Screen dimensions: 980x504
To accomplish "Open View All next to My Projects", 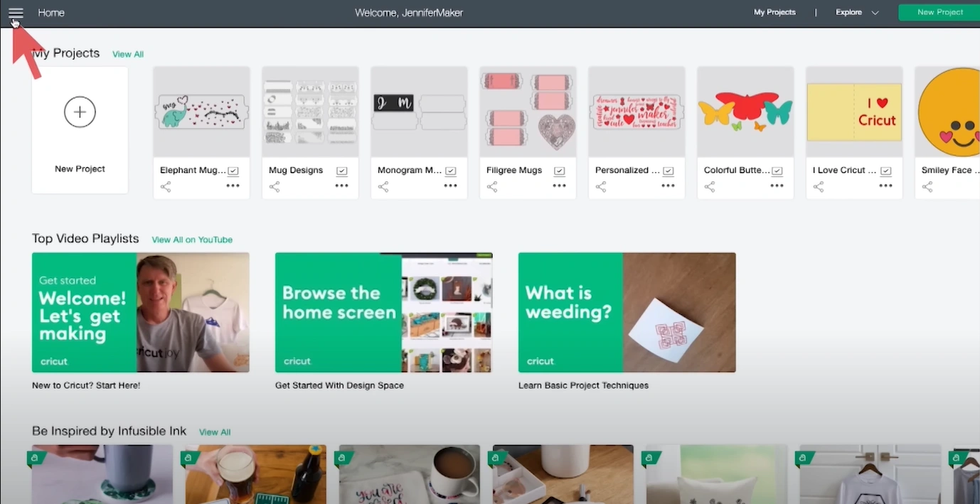I will click(x=128, y=54).
